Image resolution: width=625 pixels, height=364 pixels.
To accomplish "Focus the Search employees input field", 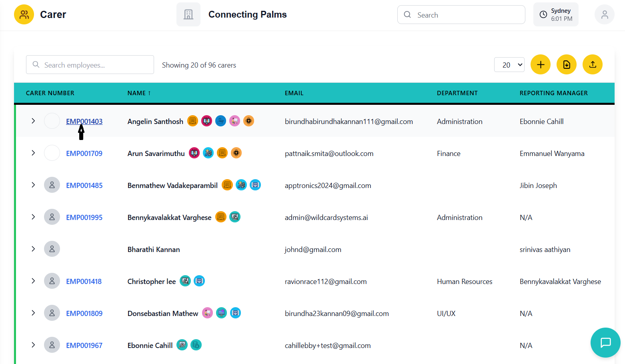I will point(90,65).
